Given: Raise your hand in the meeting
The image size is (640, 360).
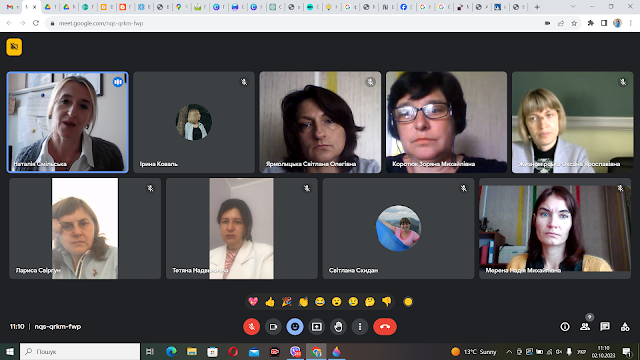Looking at the screenshot, I should [x=338, y=327].
